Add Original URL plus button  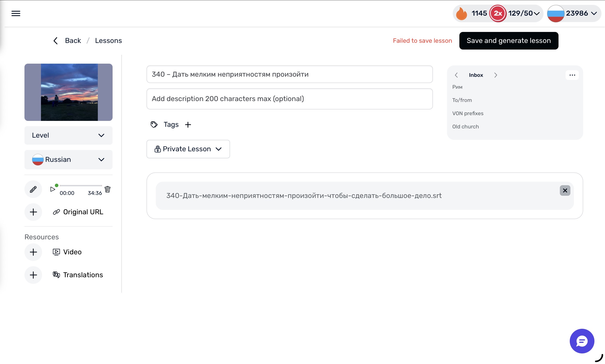click(x=33, y=212)
